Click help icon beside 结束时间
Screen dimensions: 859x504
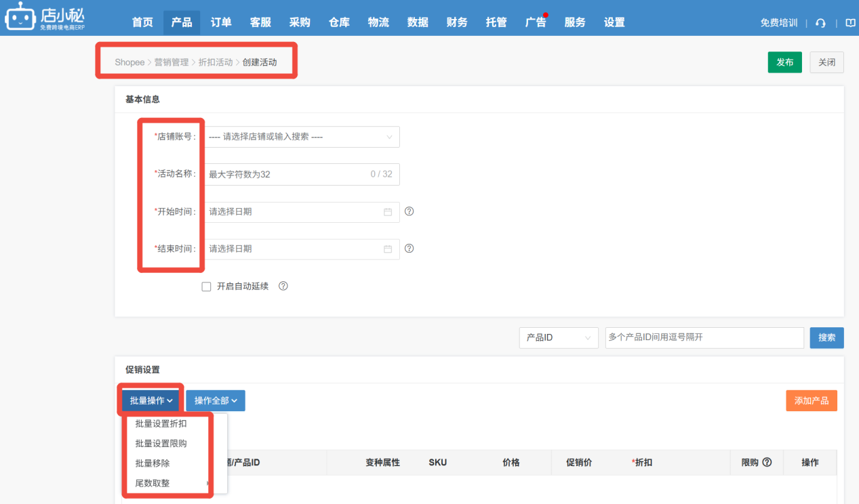pyautogui.click(x=409, y=249)
